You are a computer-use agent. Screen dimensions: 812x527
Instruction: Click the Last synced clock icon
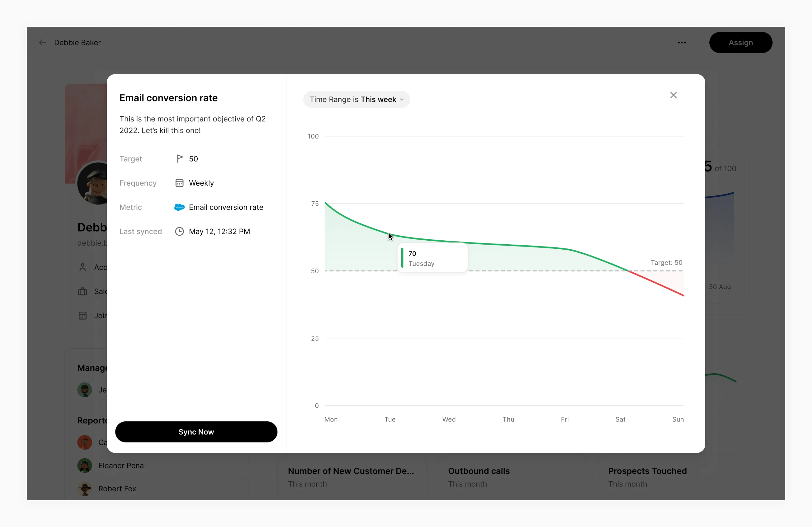[x=180, y=231]
